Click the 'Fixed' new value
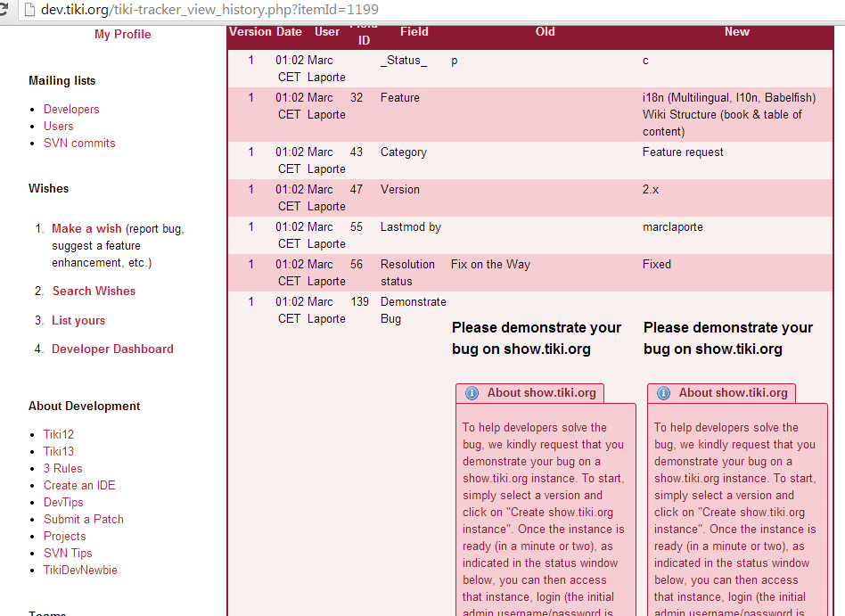The width and height of the screenshot is (845, 616). (656, 264)
